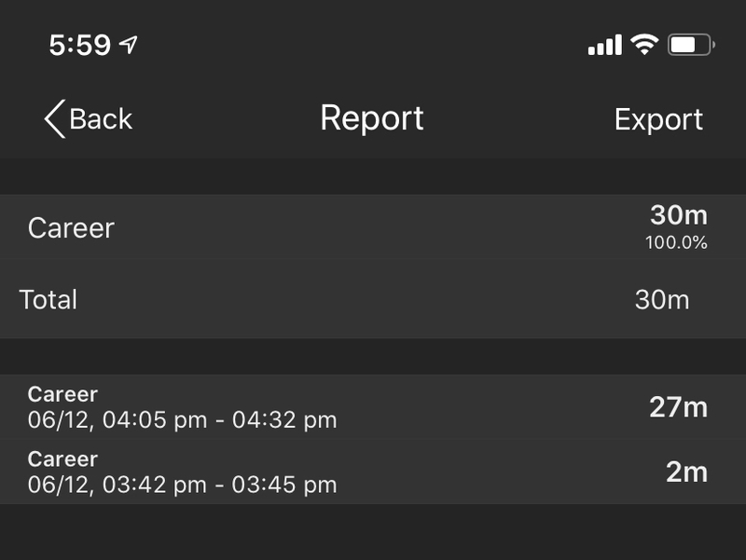Tap the Back chevron arrow icon

[x=55, y=119]
